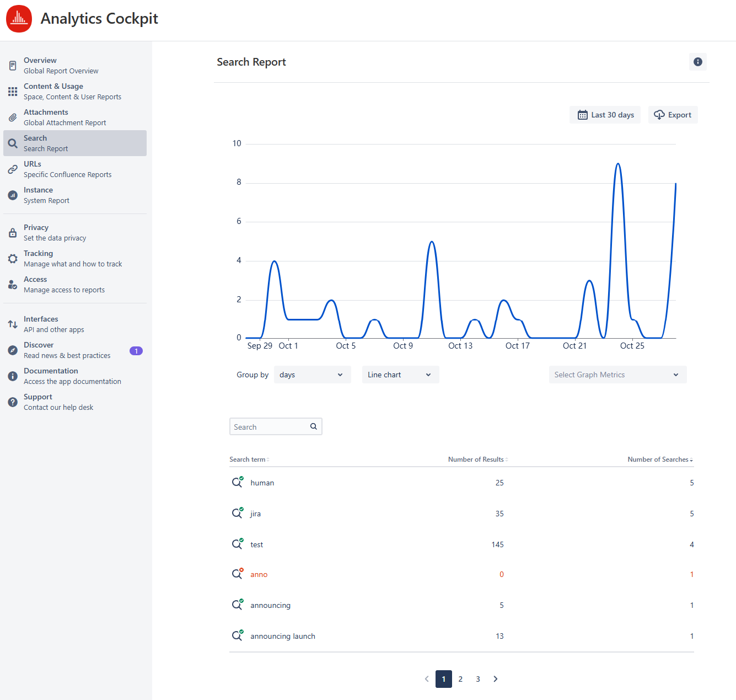Click the Privacy lock icon

pyautogui.click(x=13, y=233)
